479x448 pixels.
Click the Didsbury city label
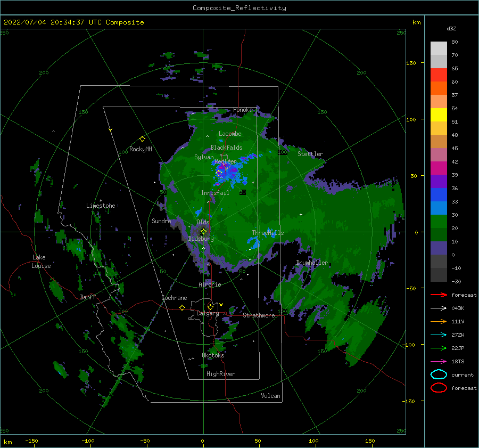(201, 239)
